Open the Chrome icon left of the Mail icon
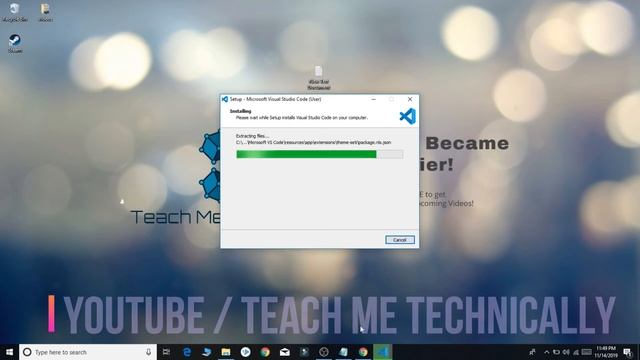This screenshot has height=360, width=640. 265,352
